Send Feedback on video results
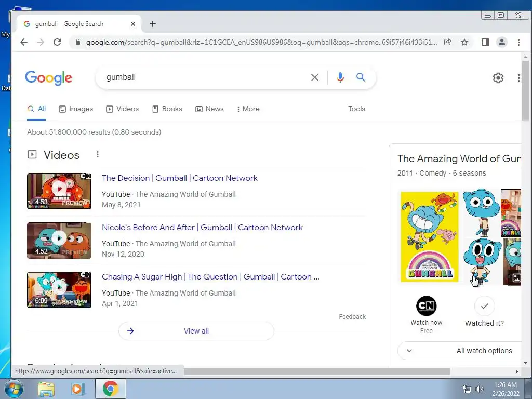The image size is (532, 399). pyautogui.click(x=352, y=317)
